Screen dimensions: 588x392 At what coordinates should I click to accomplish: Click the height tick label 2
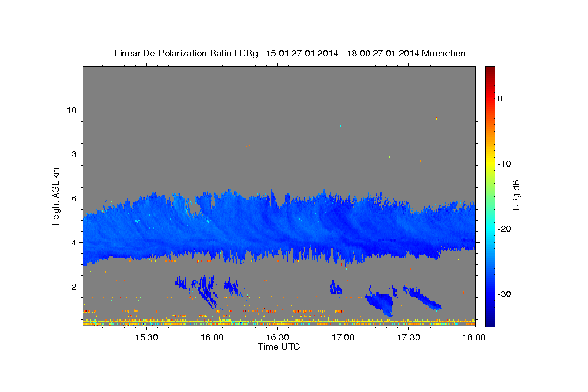coord(74,286)
